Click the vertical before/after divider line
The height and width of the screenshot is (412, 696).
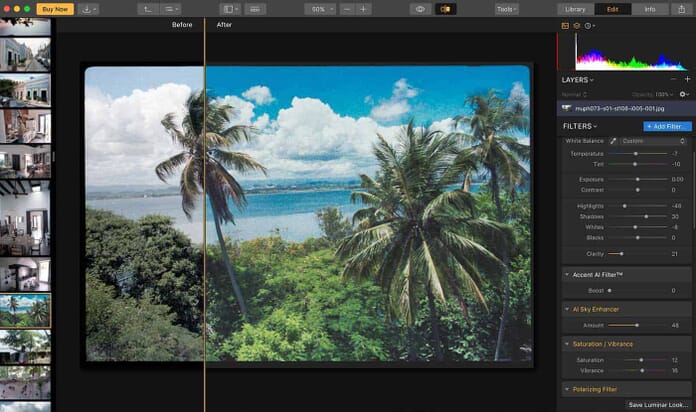click(205, 213)
